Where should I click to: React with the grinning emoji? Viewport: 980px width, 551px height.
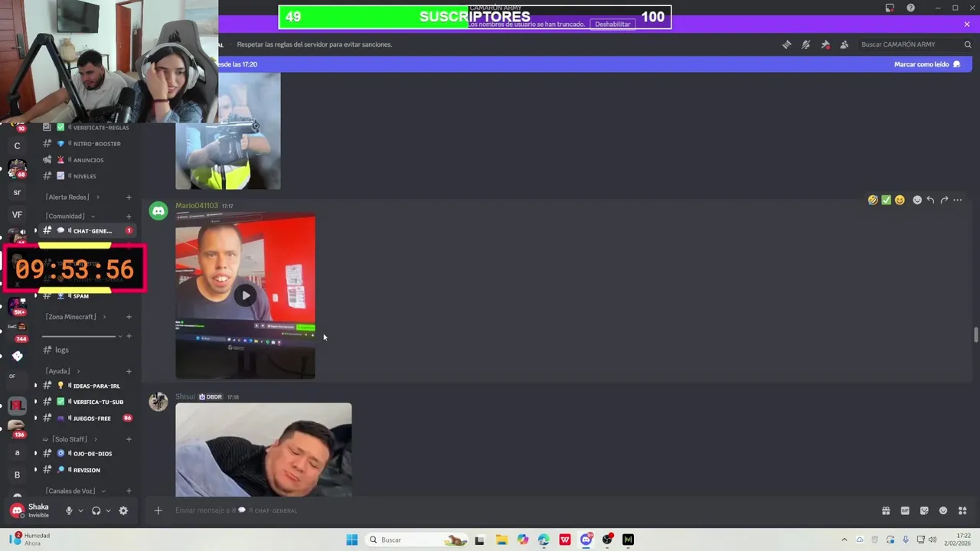(900, 200)
